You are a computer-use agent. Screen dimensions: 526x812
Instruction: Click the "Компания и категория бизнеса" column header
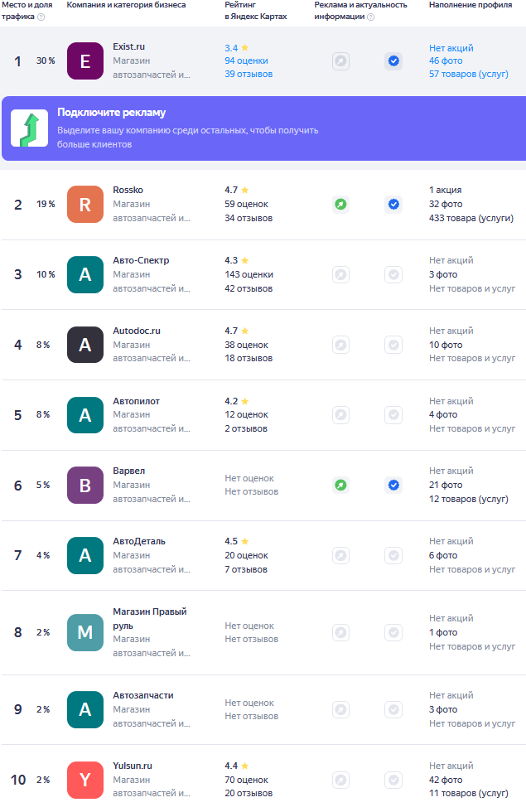click(126, 5)
